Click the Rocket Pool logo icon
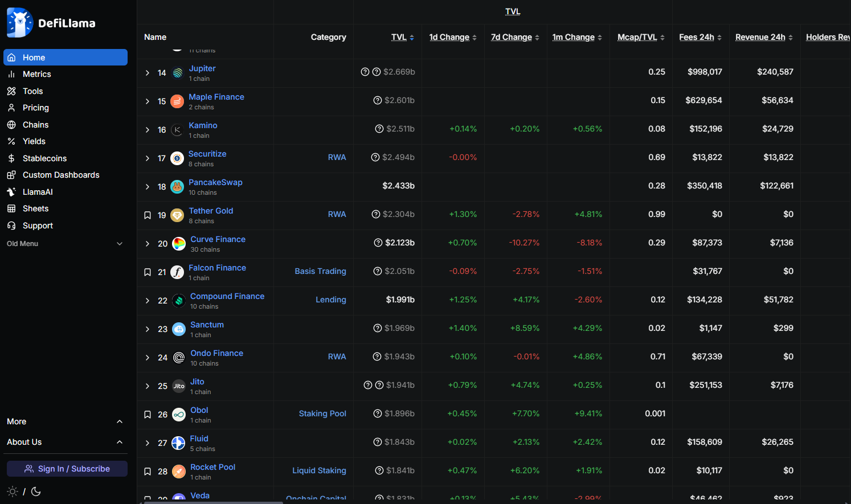This screenshot has width=851, height=504. [179, 472]
